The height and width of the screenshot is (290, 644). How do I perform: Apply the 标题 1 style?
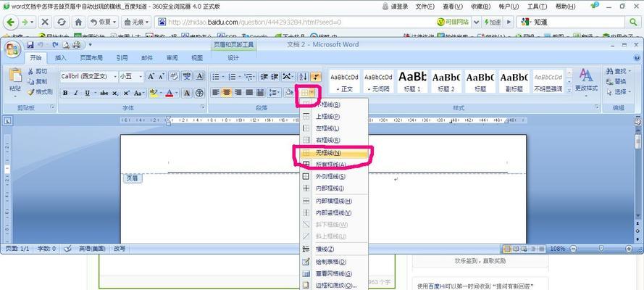[x=413, y=81]
